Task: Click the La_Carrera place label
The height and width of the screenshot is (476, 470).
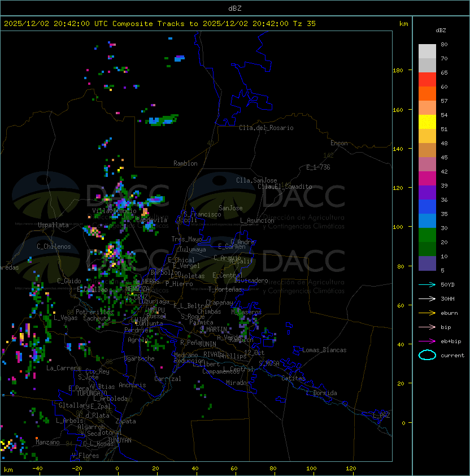Action: click(x=63, y=368)
